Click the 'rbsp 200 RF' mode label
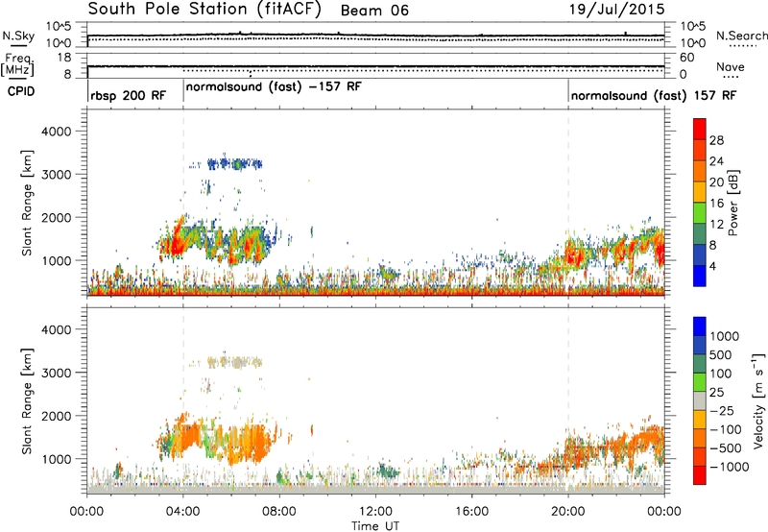This screenshot has height=532, width=768. [x=129, y=95]
